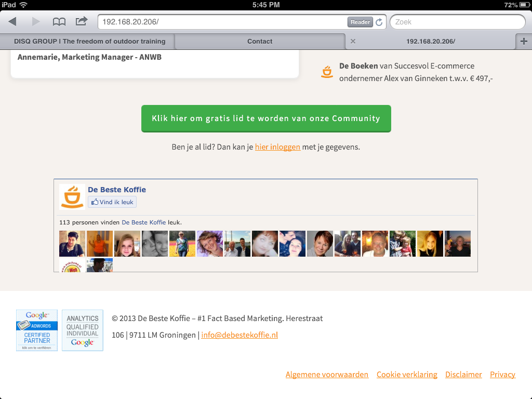This screenshot has height=399, width=532.
Task: Click the De Beste Koffie coffee cup logo
Action: pos(72,196)
